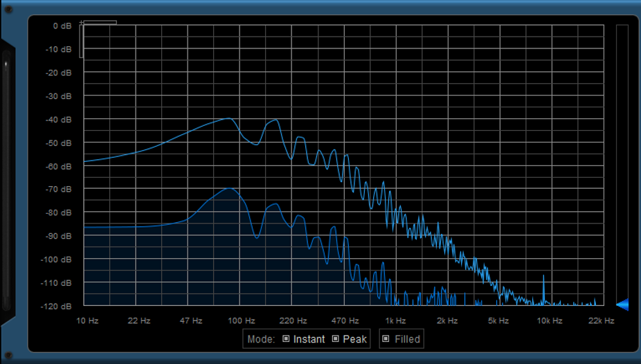Click the 22 Hz frequency label

[139, 320]
